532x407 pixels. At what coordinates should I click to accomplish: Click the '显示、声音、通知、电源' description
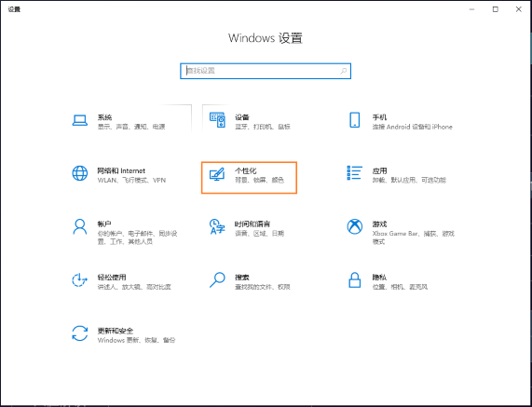(131, 127)
